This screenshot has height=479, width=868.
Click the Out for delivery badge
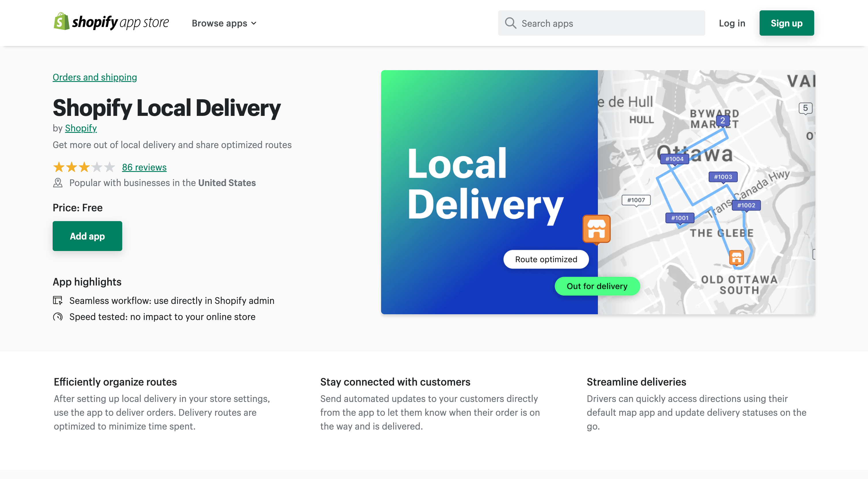coord(597,286)
